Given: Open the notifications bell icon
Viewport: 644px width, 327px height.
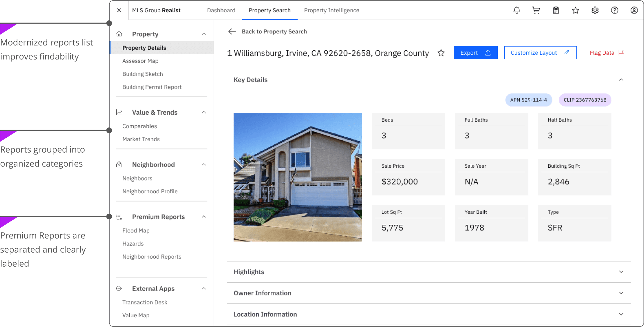Looking at the screenshot, I should coord(517,10).
